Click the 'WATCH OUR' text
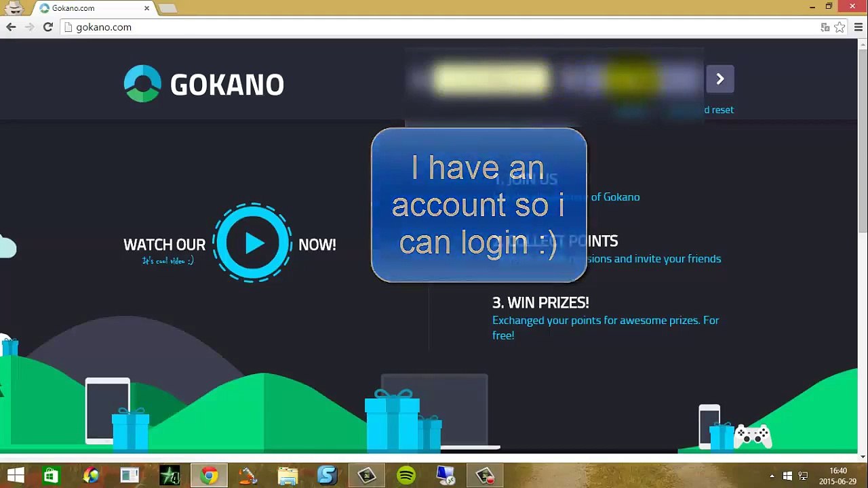Screen dimensions: 868x488 [164, 245]
